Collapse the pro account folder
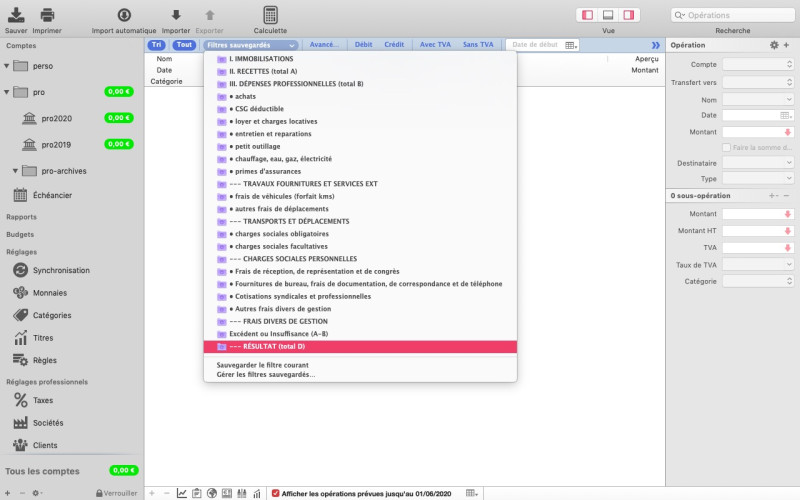The width and height of the screenshot is (800, 500). tap(8, 92)
